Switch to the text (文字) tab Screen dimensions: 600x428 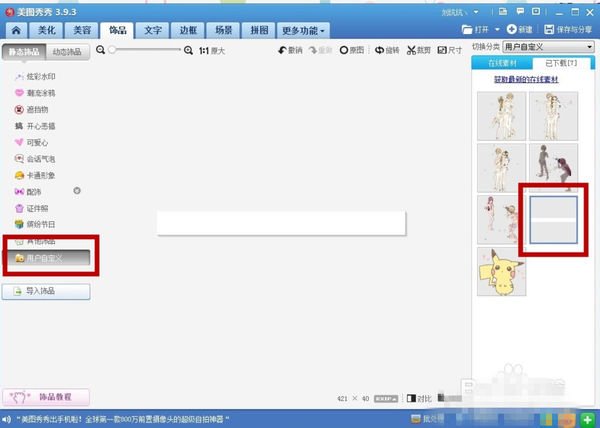tap(152, 31)
